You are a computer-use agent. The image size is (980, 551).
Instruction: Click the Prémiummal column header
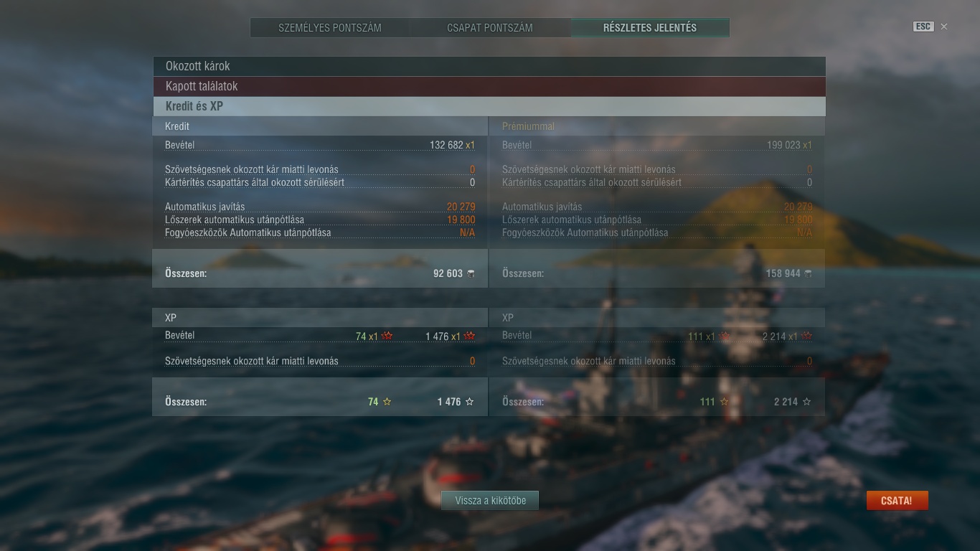pos(528,126)
